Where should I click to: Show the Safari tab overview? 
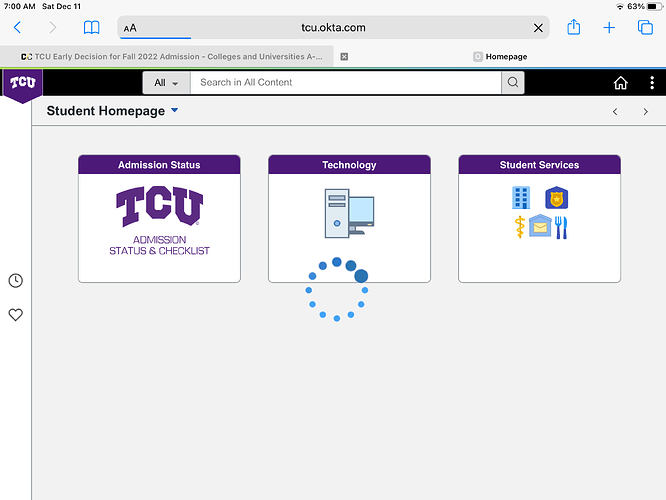645,27
